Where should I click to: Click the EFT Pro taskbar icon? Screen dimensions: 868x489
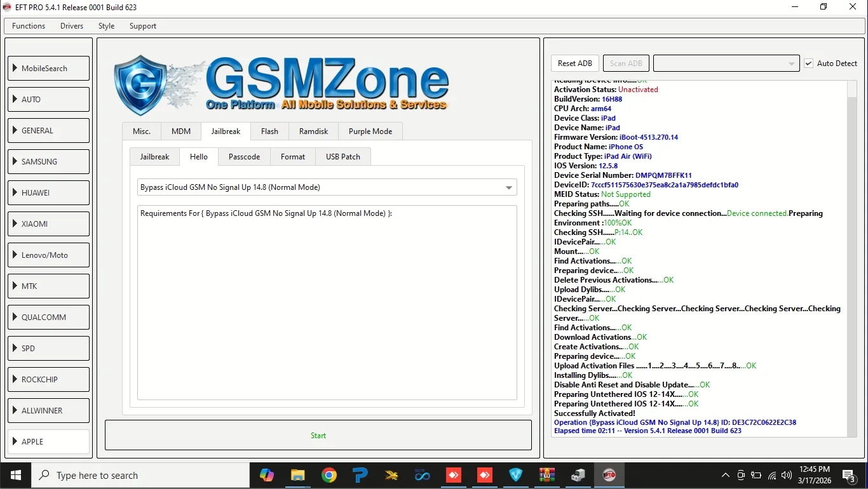609,475
